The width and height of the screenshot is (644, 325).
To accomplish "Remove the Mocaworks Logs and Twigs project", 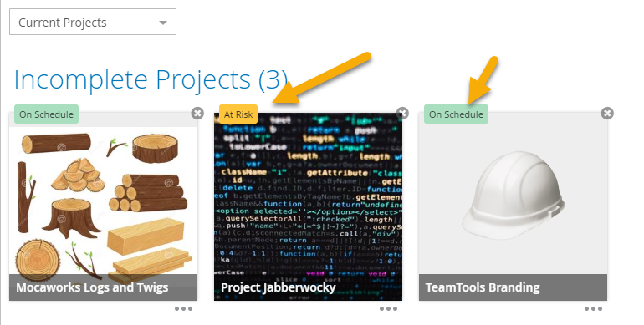I will tap(197, 113).
